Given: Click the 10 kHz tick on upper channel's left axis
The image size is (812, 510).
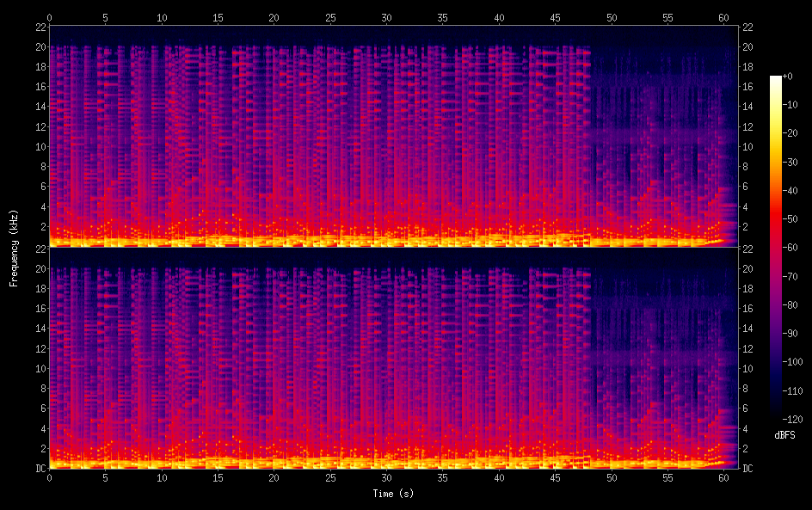Looking at the screenshot, I should tap(38, 146).
